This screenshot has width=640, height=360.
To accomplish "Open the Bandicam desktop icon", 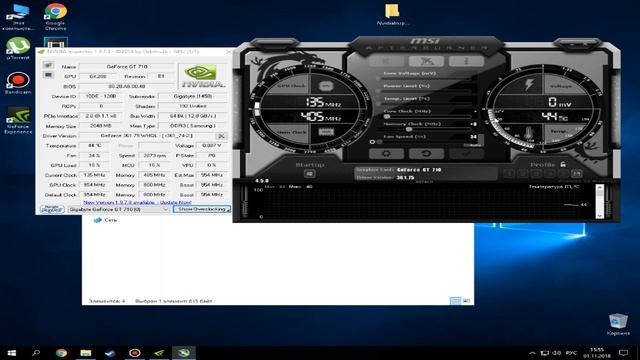I will point(18,83).
